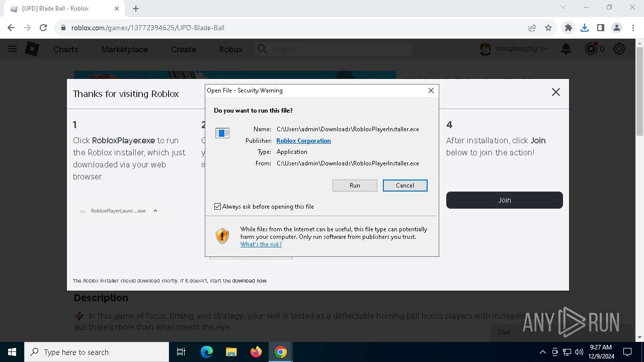This screenshot has width=644, height=362.
Task: Open the volume tray icon
Action: [579, 352]
